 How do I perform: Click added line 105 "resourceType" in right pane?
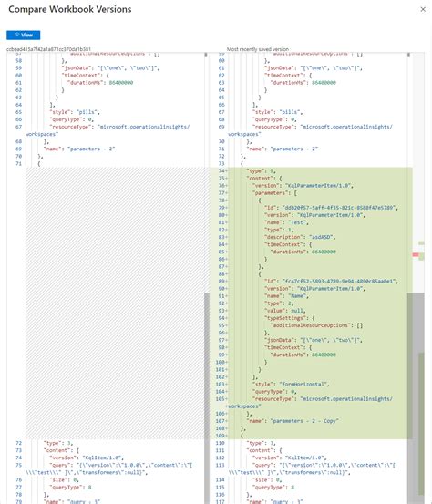(311, 403)
